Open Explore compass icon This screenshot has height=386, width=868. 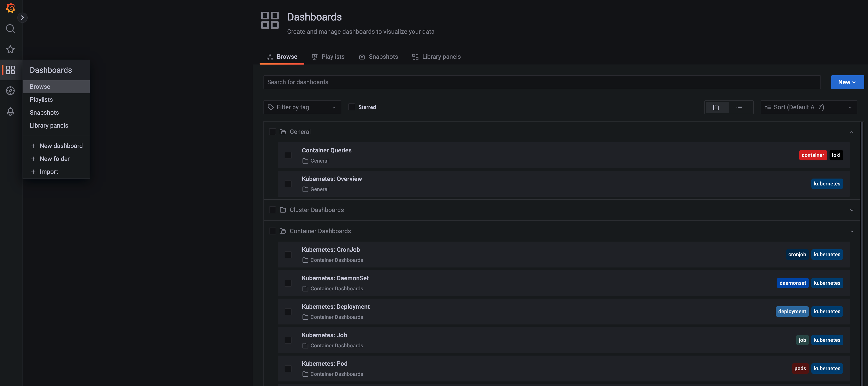(10, 90)
